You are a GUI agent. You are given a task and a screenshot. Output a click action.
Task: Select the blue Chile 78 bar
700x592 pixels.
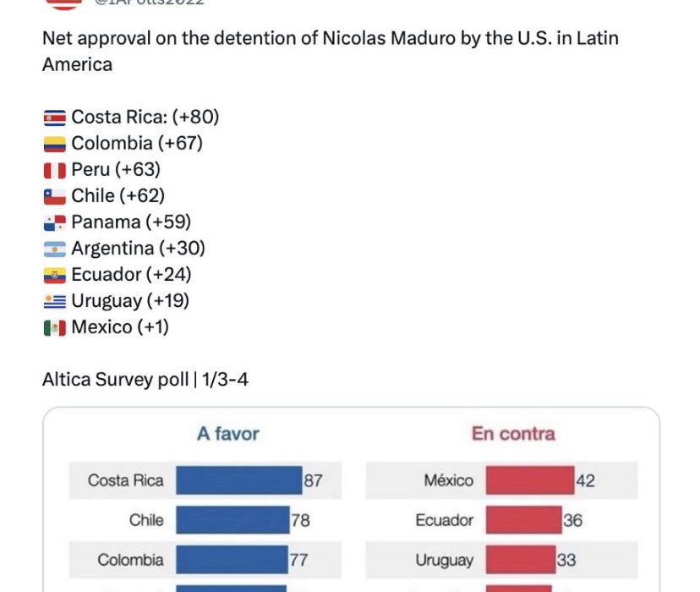232,520
